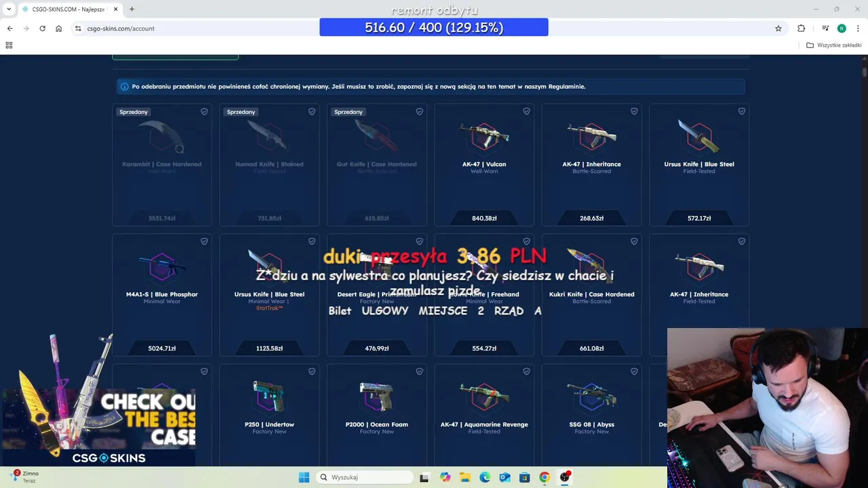
Task: Click the StatTrak label on Ursus Knife card
Action: click(x=269, y=308)
